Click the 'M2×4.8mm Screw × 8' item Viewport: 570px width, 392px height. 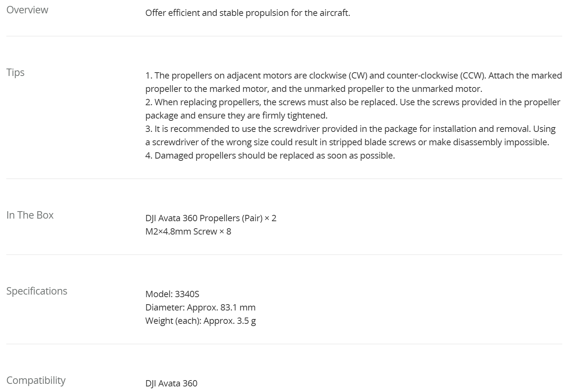coord(188,232)
